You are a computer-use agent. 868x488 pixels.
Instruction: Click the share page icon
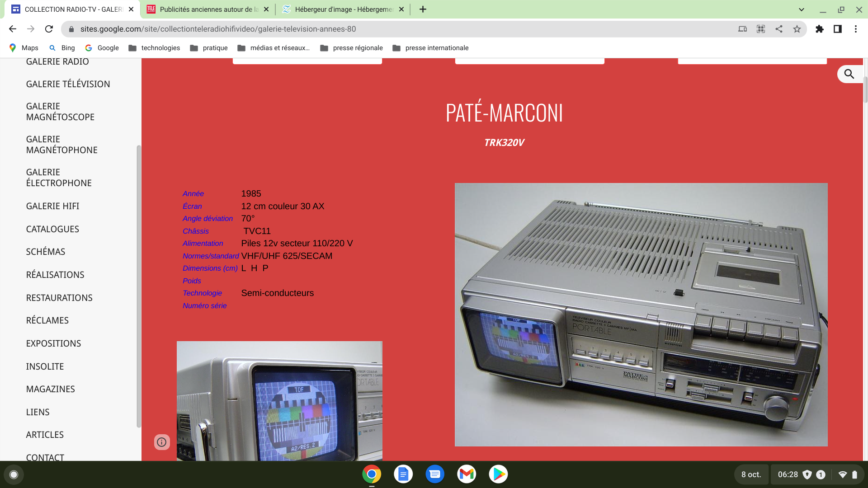tap(778, 29)
